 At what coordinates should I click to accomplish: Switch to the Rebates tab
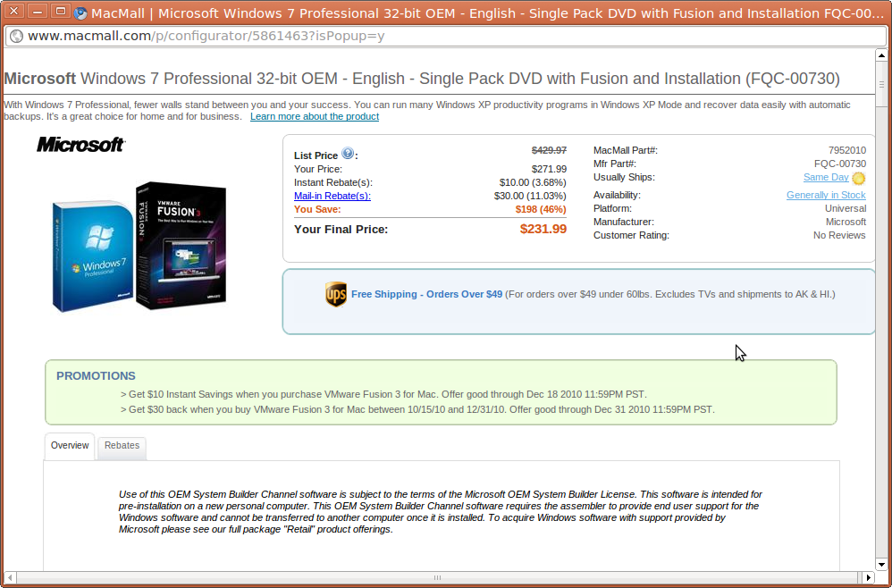[122, 447]
